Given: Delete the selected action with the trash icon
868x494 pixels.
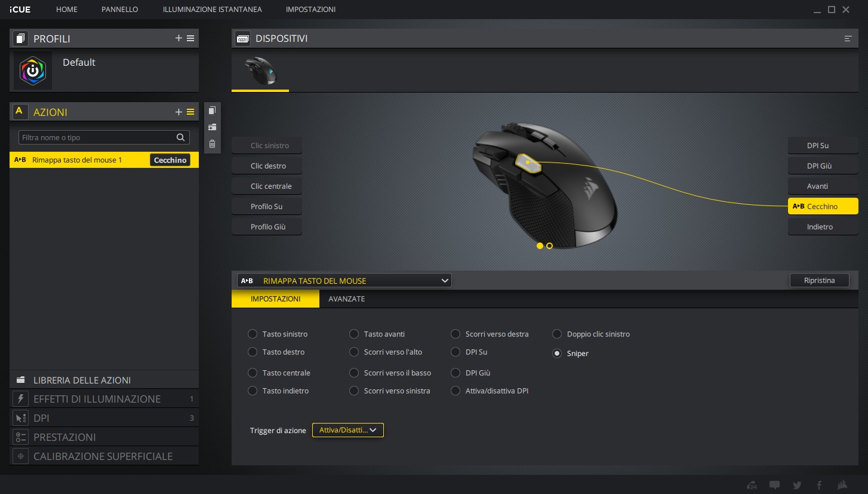Looking at the screenshot, I should (x=212, y=144).
